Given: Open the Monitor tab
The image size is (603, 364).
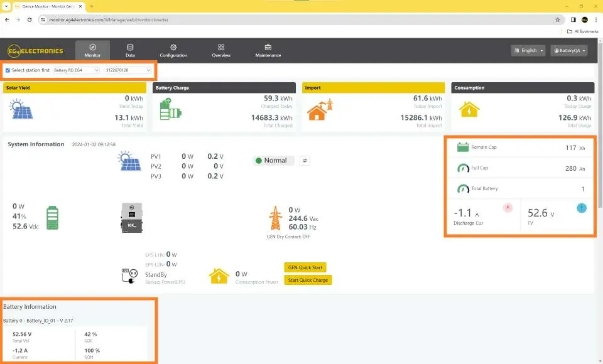Looking at the screenshot, I should click(92, 50).
